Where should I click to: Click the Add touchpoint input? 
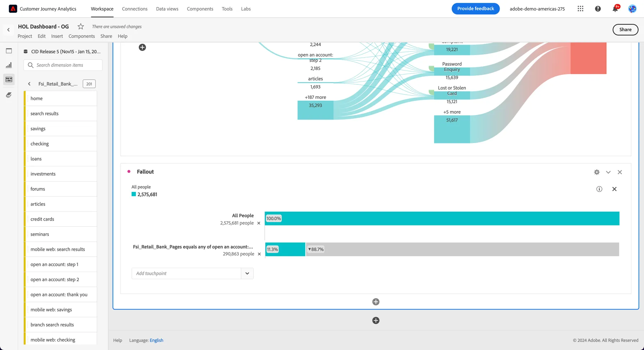[x=186, y=273]
